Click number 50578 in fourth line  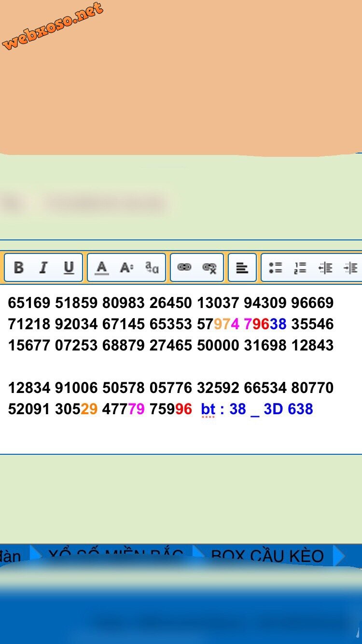tap(124, 388)
